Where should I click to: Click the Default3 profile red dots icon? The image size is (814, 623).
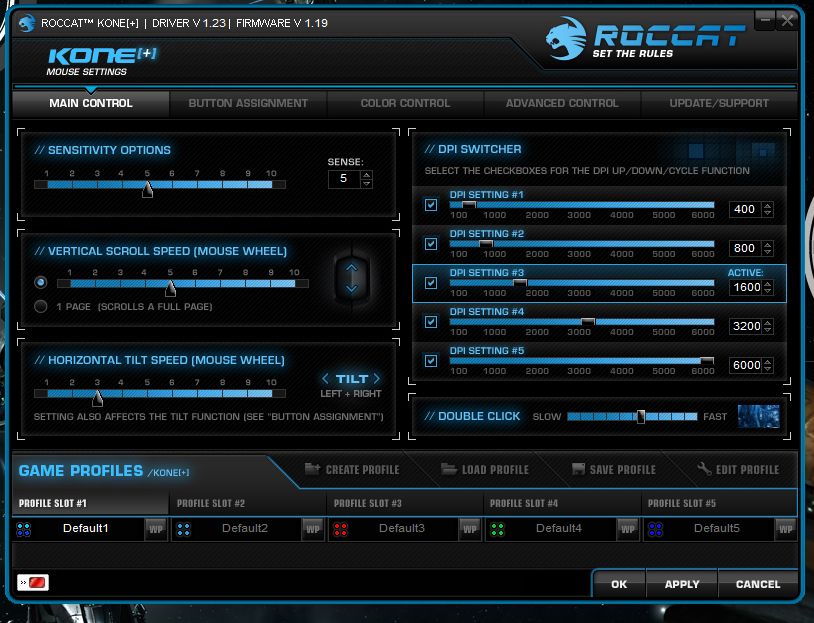coord(341,529)
